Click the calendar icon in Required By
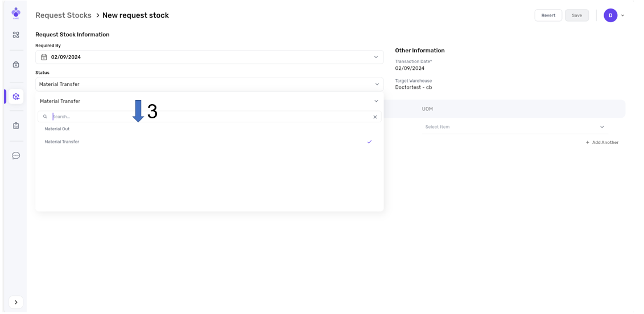 pyautogui.click(x=44, y=57)
